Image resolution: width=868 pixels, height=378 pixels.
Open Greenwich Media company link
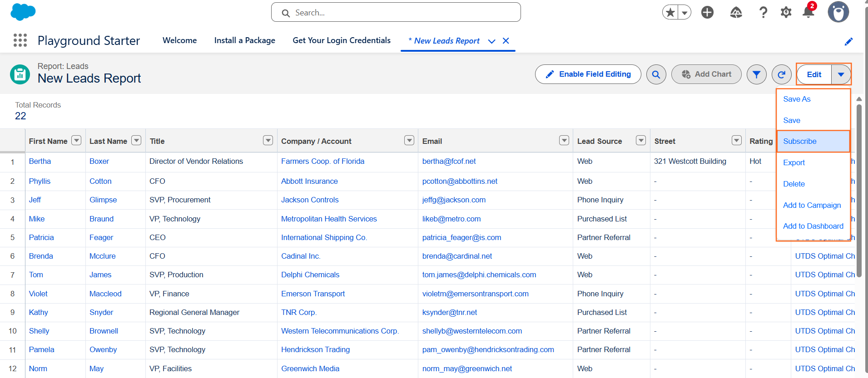pyautogui.click(x=310, y=368)
